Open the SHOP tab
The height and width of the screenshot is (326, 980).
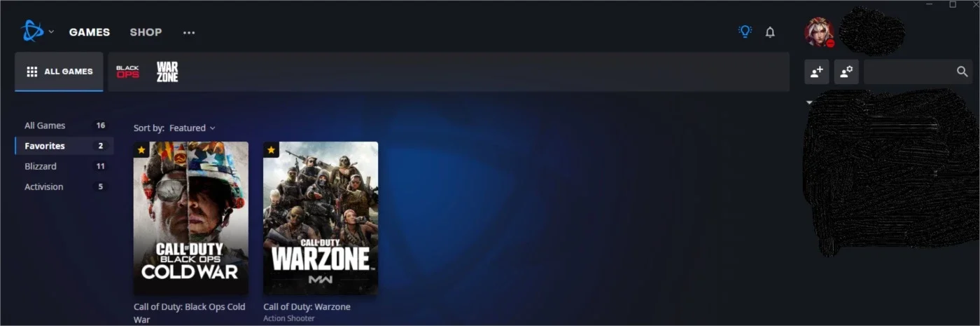[x=146, y=32]
